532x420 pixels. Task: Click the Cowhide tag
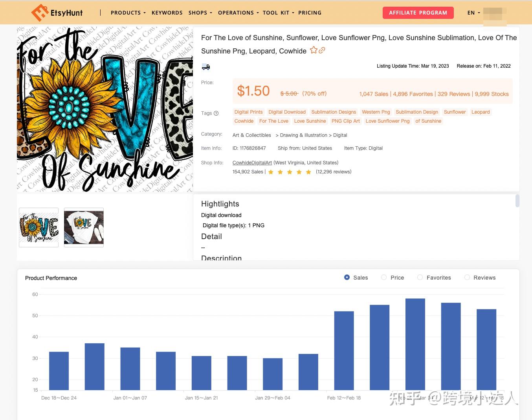pyautogui.click(x=244, y=121)
